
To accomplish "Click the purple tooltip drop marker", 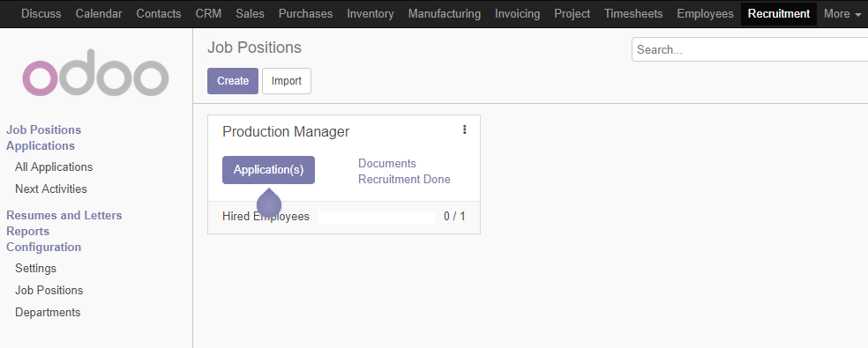I will click(x=269, y=203).
